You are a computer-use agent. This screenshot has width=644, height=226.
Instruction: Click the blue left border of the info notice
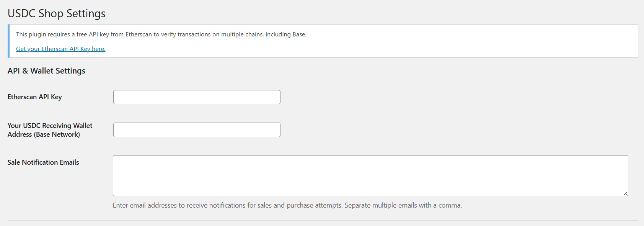point(8,41)
